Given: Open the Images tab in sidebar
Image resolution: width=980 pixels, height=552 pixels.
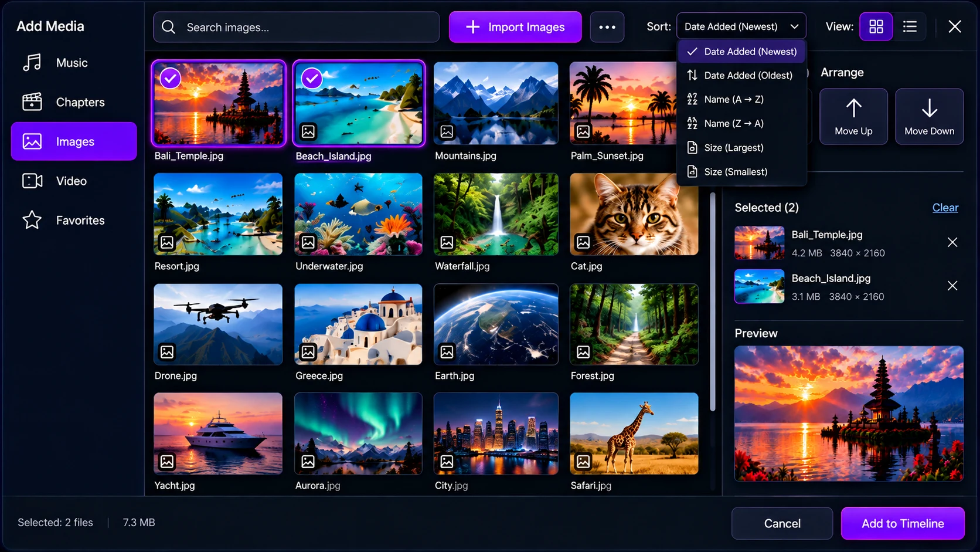Looking at the screenshot, I should click(x=73, y=141).
